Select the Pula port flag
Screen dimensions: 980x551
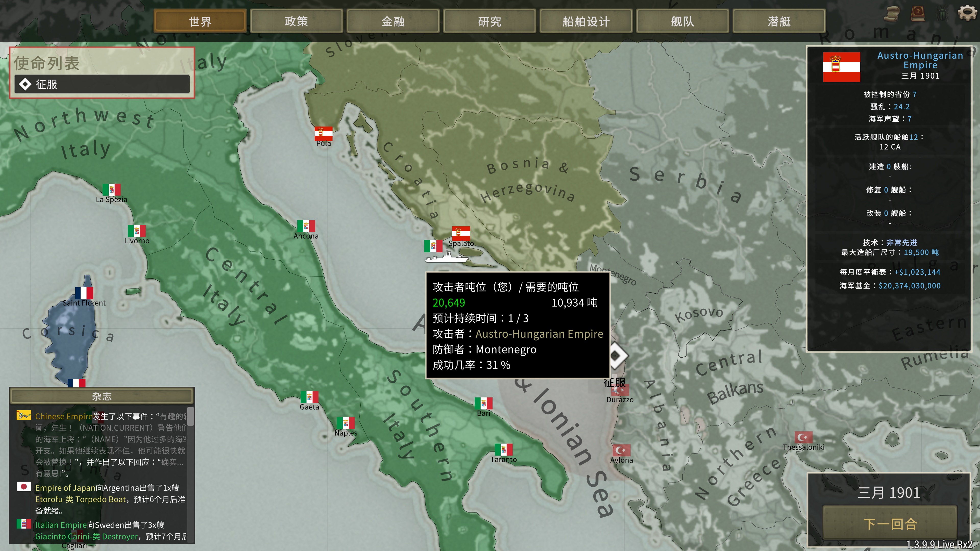(323, 133)
